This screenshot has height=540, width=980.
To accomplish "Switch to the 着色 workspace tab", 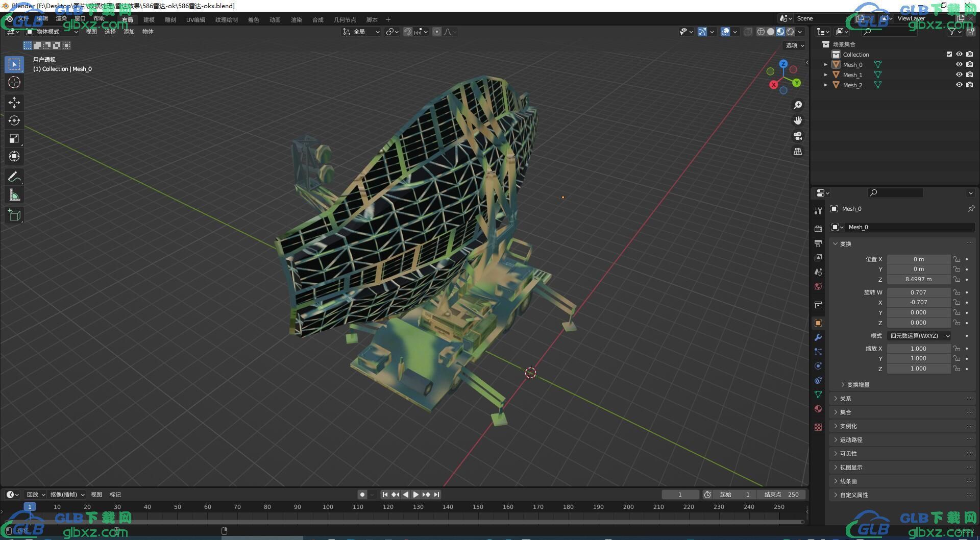I will click(x=254, y=20).
